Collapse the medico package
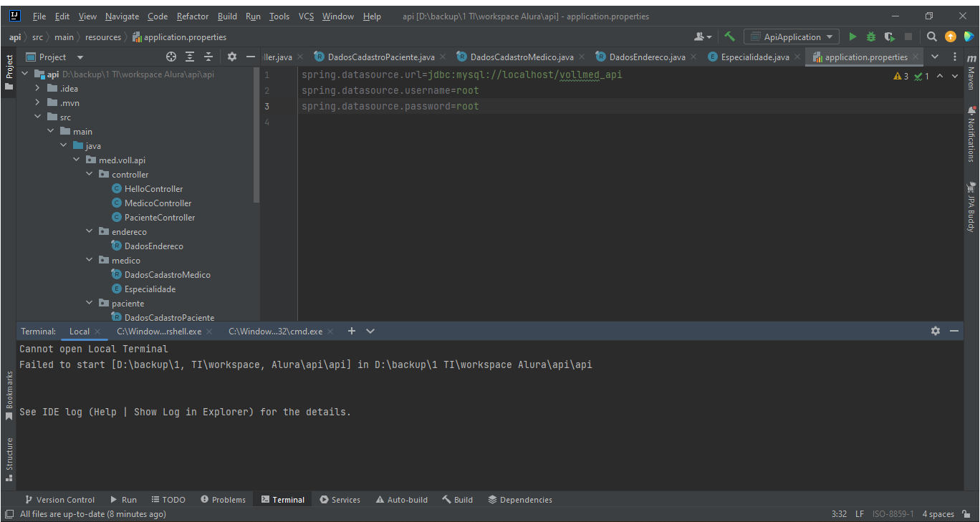980x522 pixels. 90,260
